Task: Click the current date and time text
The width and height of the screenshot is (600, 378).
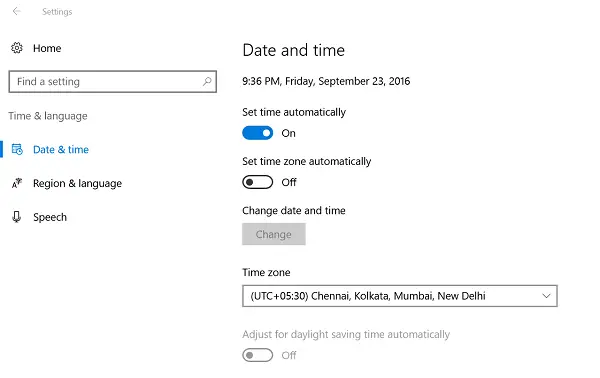Action: [326, 81]
